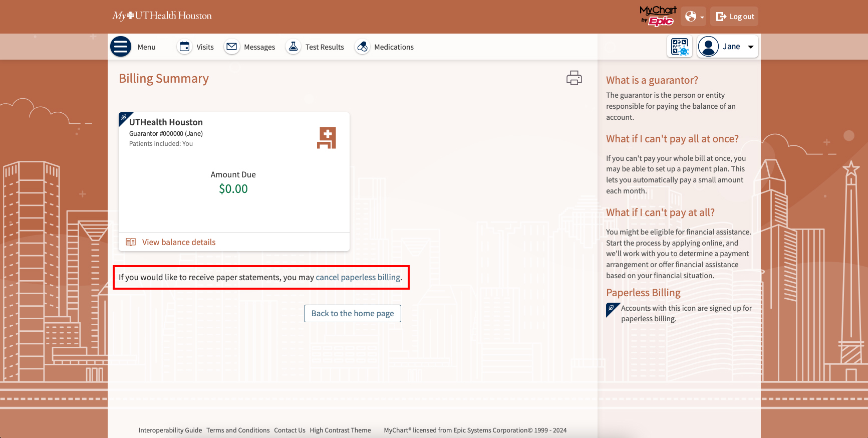Click the MyUTHealth Houston logo
The height and width of the screenshot is (438, 868).
coord(162,16)
